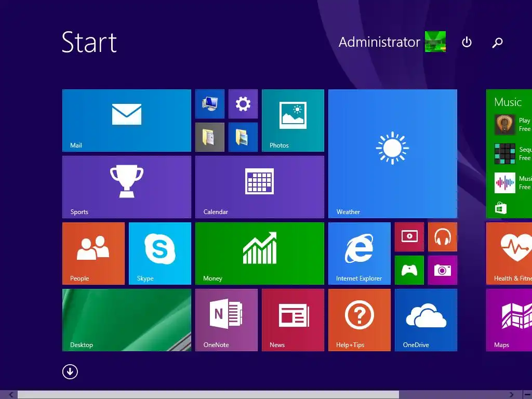The image size is (532, 399).
Task: Open the Money tile
Action: point(260,254)
